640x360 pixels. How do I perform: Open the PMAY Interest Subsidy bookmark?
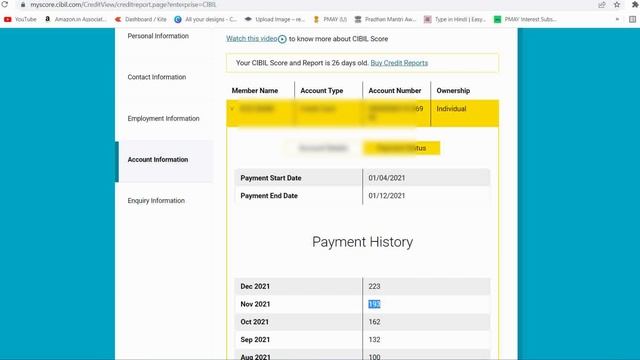525,19
